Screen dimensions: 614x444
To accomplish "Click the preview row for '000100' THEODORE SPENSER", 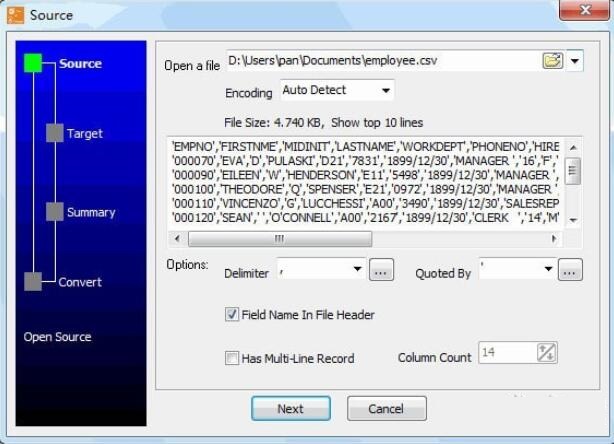I will tap(366, 189).
